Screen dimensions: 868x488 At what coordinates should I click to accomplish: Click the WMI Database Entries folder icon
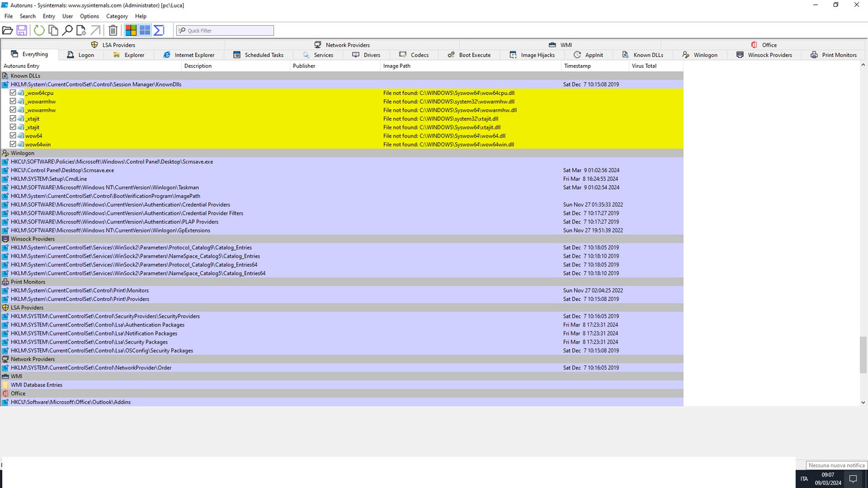point(6,385)
